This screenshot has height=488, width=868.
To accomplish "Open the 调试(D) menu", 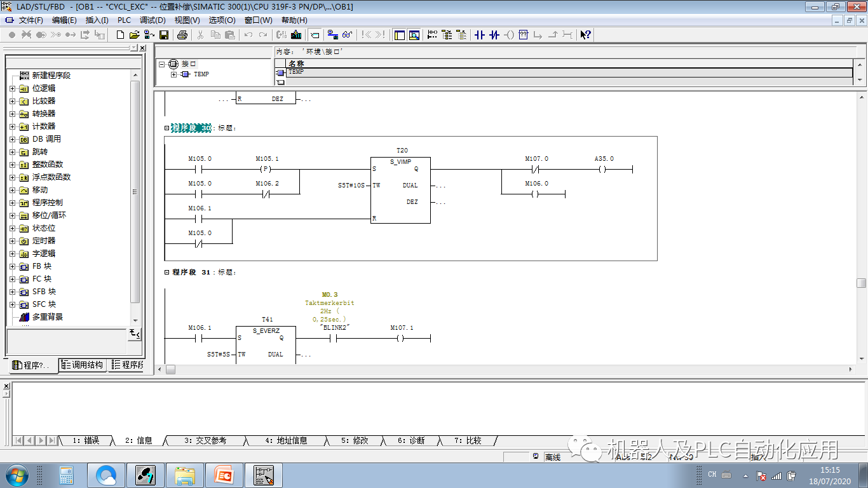I will (152, 20).
